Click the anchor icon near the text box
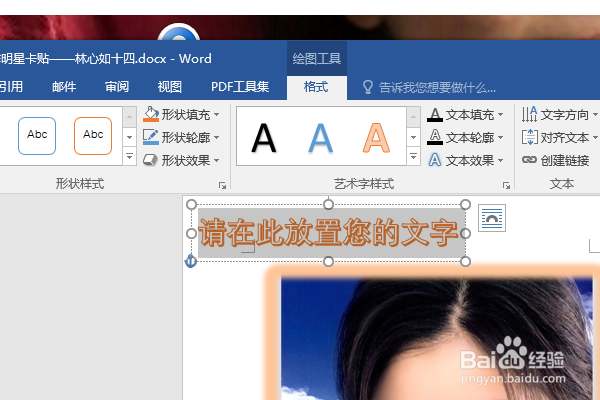 coord(191,261)
